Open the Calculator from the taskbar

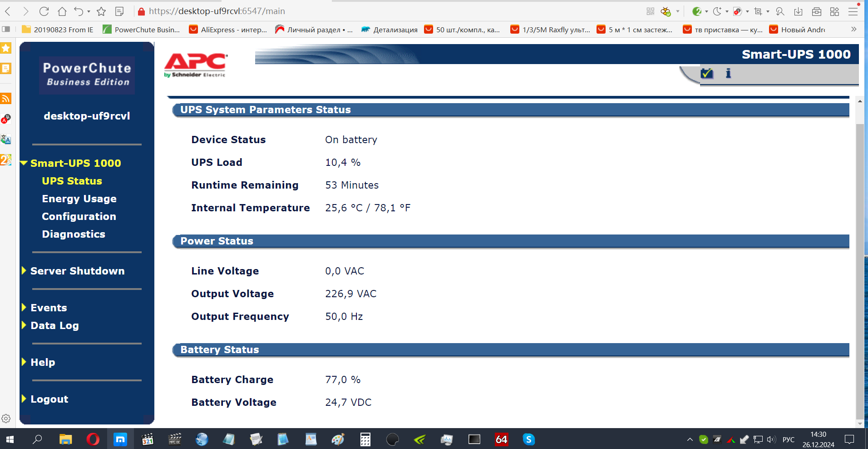[365, 439]
